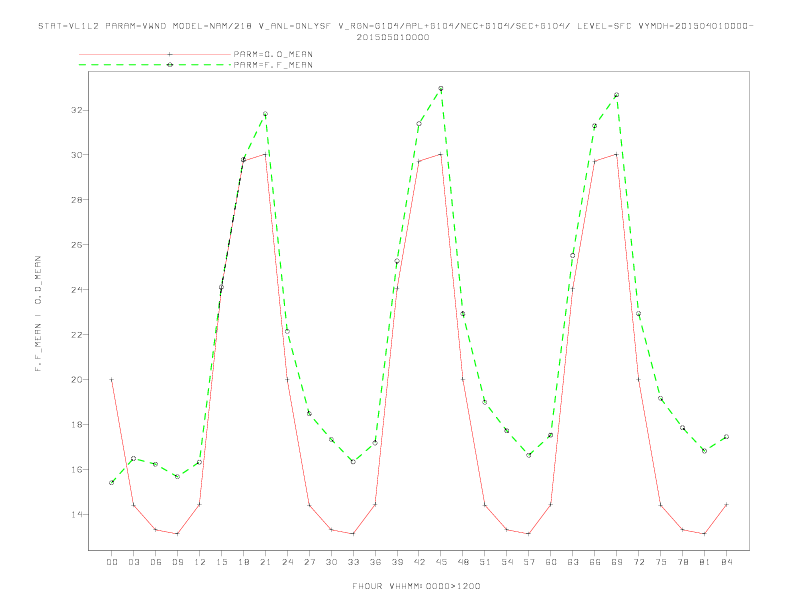Screen dimensions: 792x612
Task: Click y-axis tick label 22
Action: tap(77, 335)
